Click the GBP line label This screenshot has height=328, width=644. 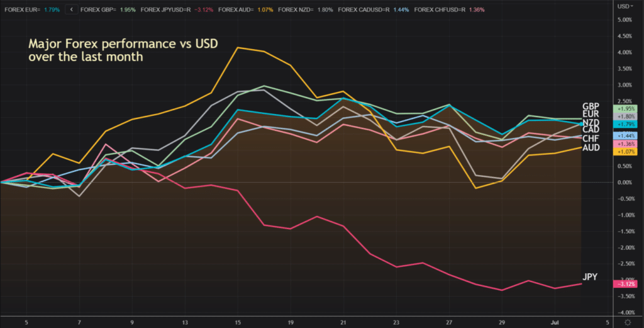click(591, 106)
